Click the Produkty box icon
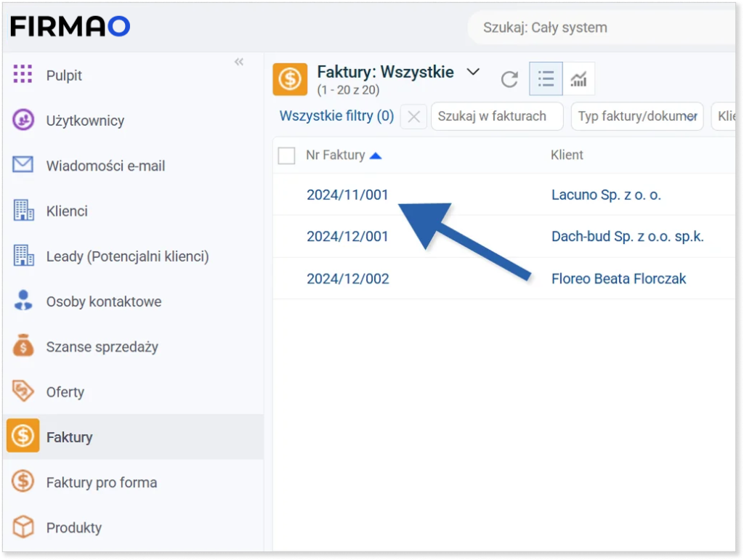The width and height of the screenshot is (744, 560). point(23,527)
